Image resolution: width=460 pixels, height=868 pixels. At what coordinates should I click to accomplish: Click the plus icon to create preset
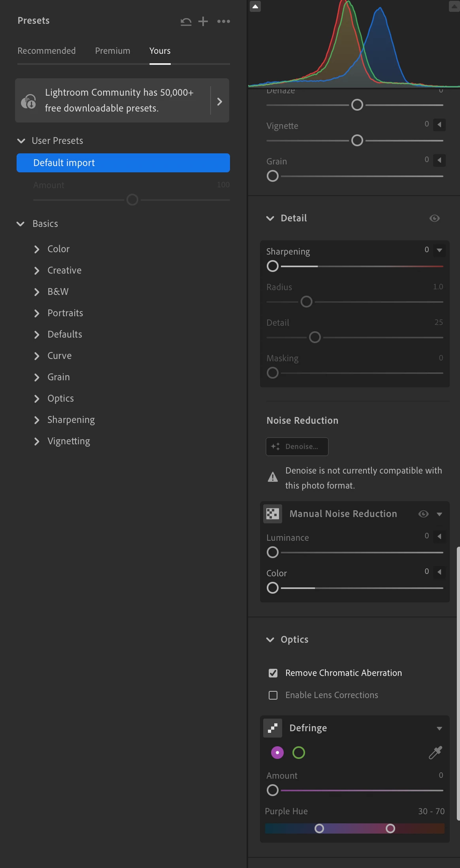(203, 21)
